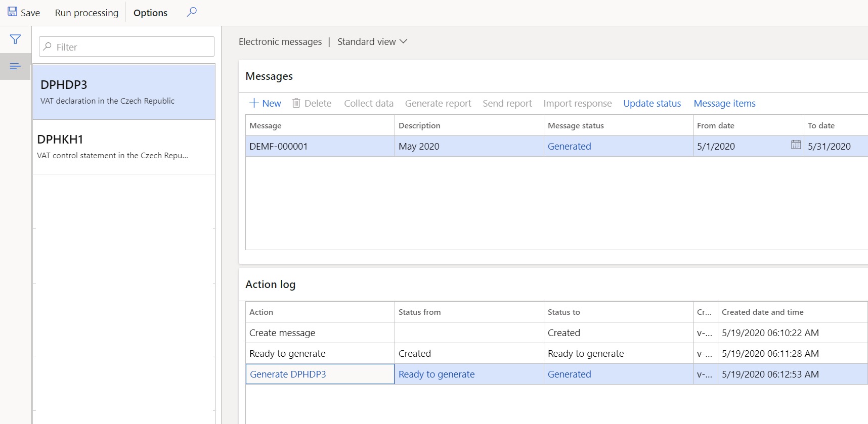Click the Generate DPHDP3 action link
The height and width of the screenshot is (424, 868).
[x=288, y=374]
